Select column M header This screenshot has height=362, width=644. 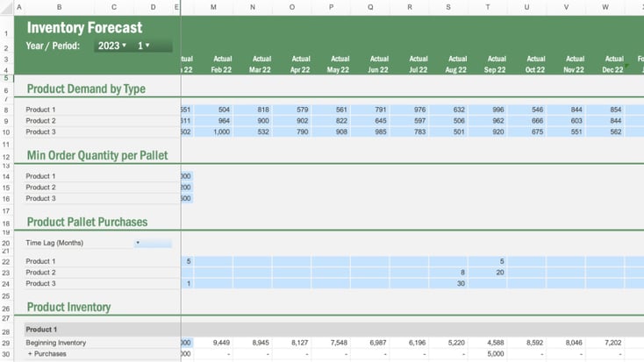[x=213, y=7]
